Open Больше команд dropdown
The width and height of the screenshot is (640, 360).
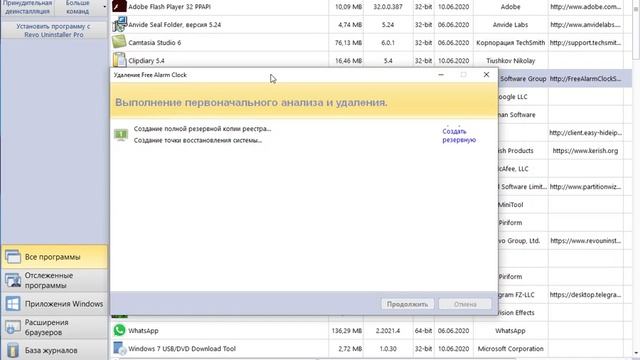[80, 7]
